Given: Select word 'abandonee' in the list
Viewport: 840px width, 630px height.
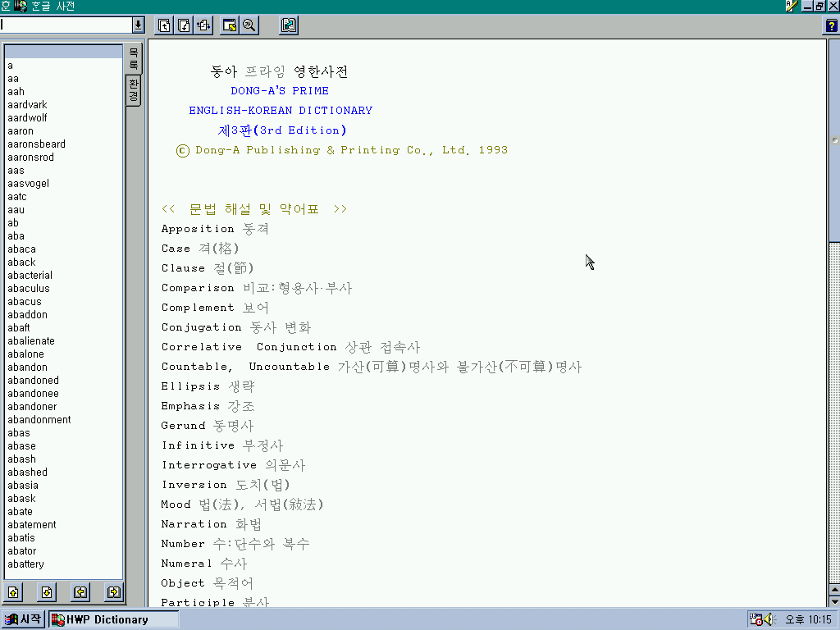Looking at the screenshot, I should tap(33, 394).
